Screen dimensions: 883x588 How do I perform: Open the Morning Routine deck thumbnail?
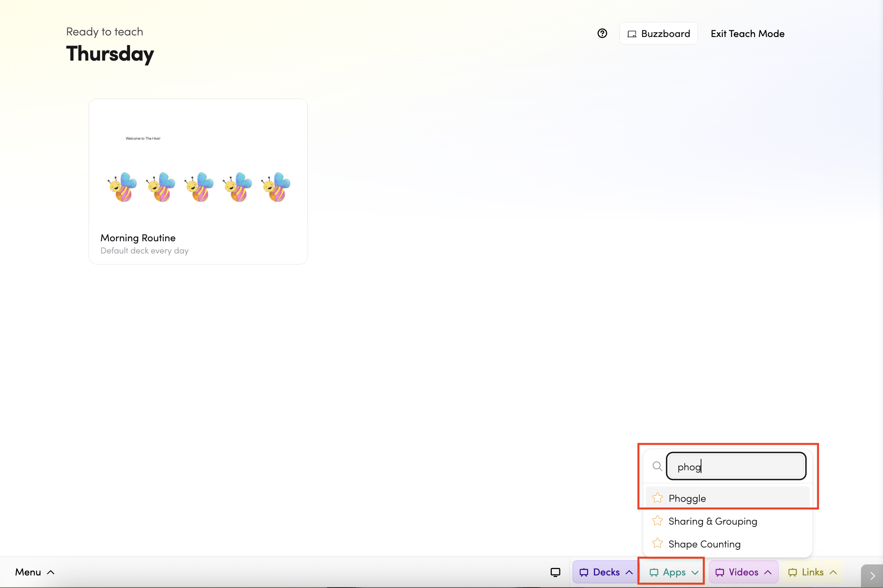(198, 160)
